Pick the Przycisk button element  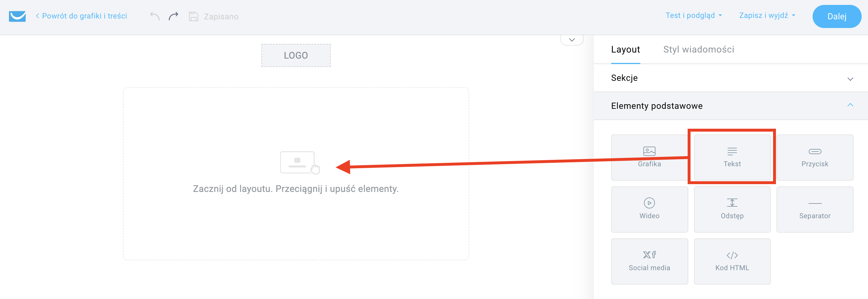tap(815, 157)
